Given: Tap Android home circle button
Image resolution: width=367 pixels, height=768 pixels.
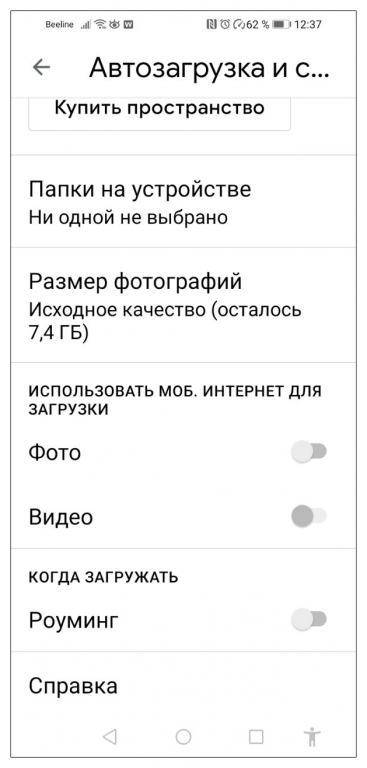Looking at the screenshot, I should point(183,736).
